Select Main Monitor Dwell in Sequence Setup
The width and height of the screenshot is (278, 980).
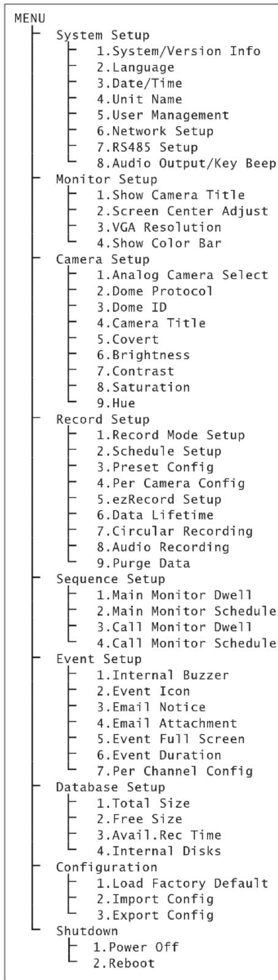coord(175,595)
